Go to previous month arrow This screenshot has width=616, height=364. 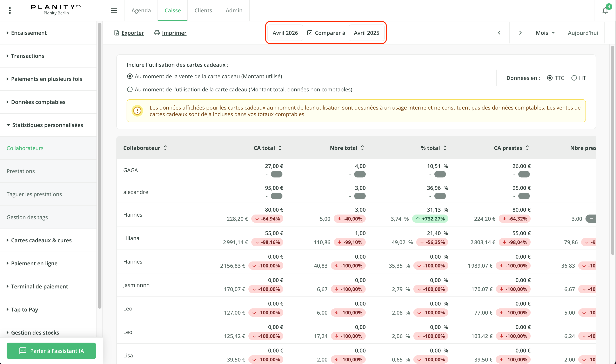point(499,33)
